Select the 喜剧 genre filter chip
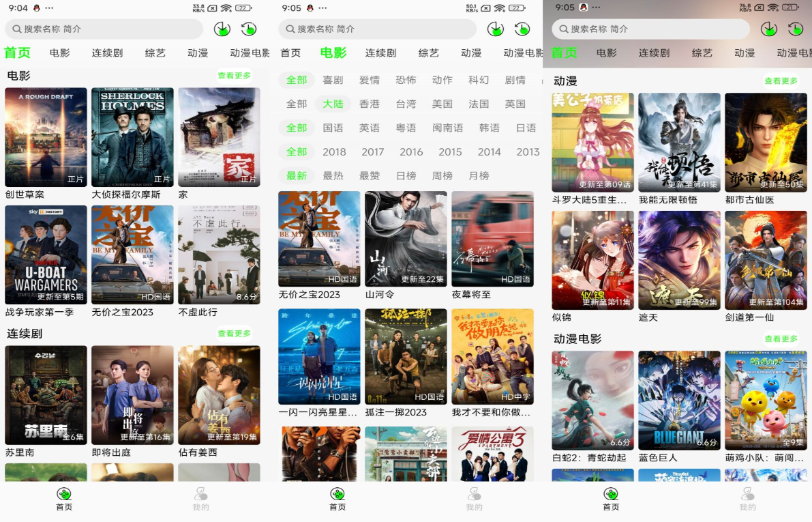 tap(333, 80)
